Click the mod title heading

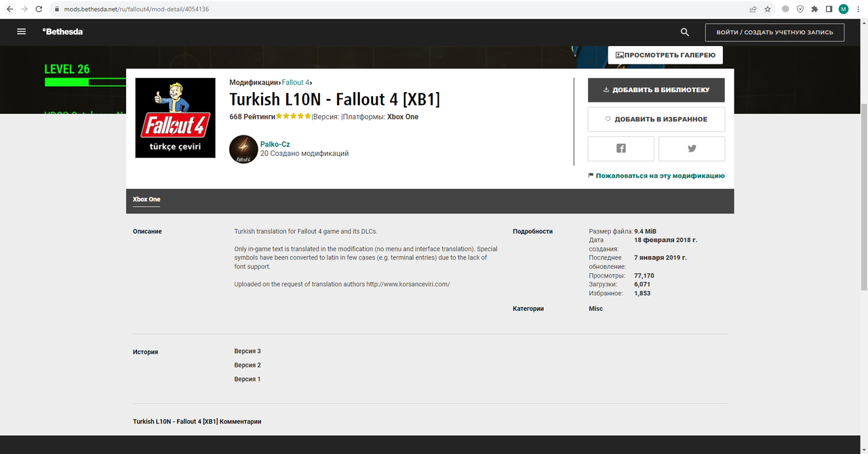click(334, 99)
